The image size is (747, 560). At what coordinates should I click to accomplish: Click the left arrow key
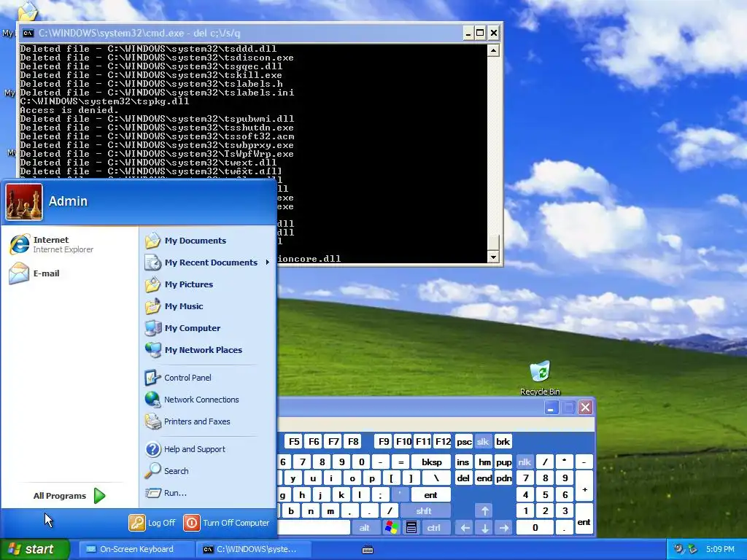465,528
